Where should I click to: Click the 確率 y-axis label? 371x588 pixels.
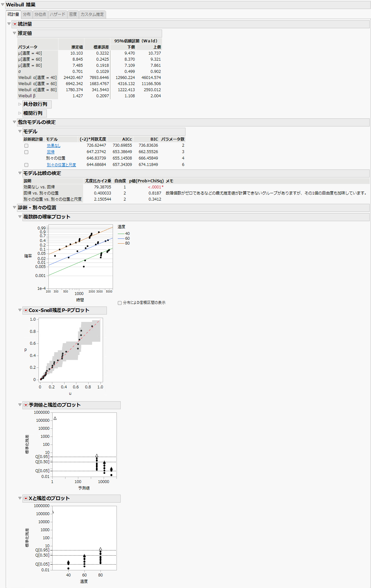tap(28, 256)
